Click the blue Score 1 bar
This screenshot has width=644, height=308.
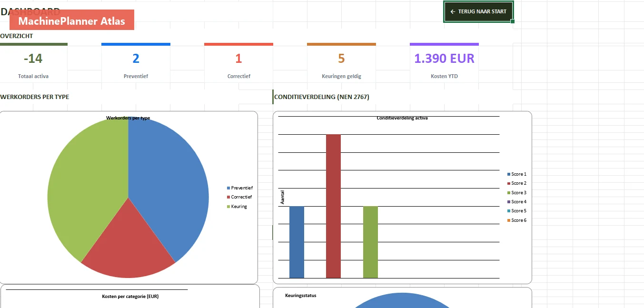click(297, 242)
